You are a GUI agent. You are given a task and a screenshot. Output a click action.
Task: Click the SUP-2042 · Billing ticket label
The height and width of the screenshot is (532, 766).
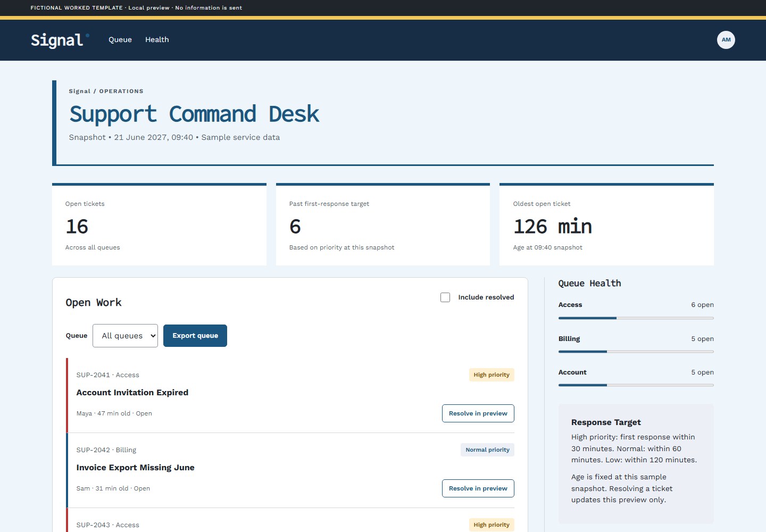pos(106,450)
